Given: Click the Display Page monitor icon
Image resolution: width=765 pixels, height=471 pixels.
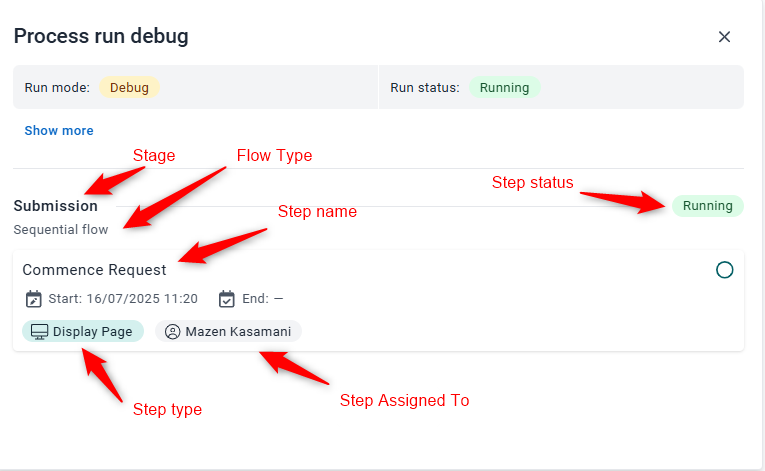Looking at the screenshot, I should coord(39,332).
